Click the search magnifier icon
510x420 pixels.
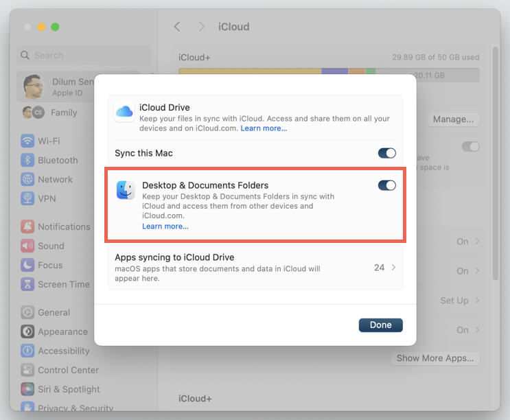[x=25, y=56]
